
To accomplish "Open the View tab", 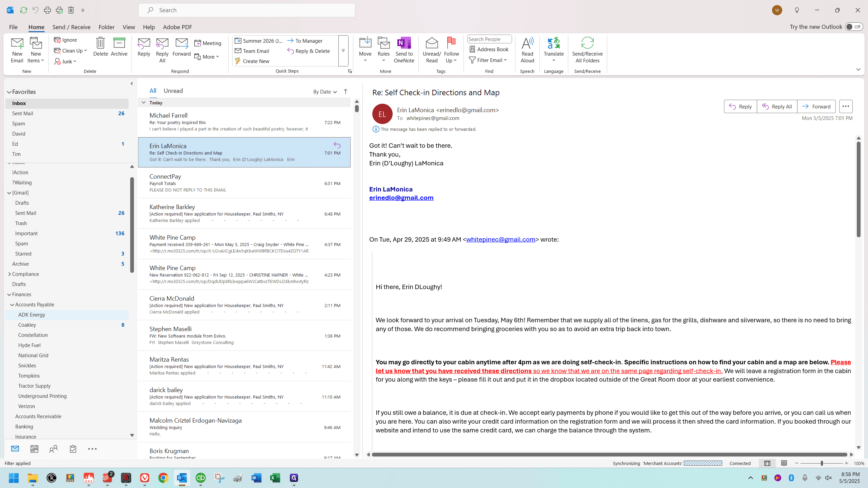I will [x=129, y=27].
